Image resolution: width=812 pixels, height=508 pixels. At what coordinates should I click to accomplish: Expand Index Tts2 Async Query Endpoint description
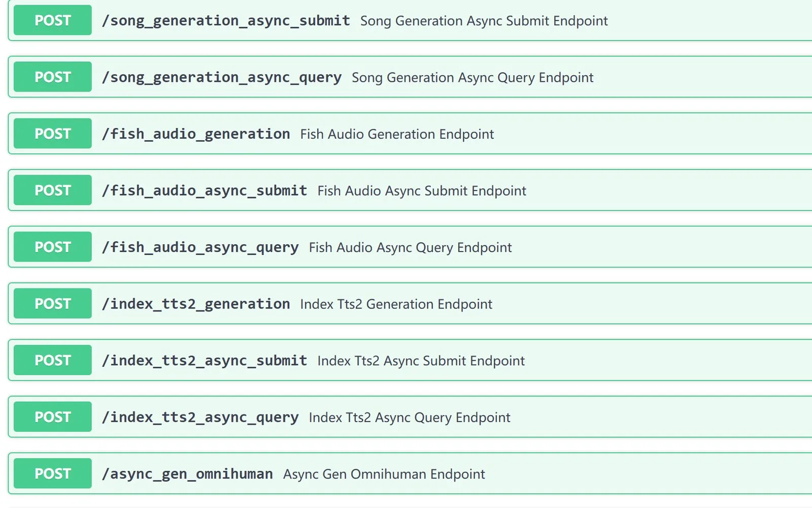(410, 417)
